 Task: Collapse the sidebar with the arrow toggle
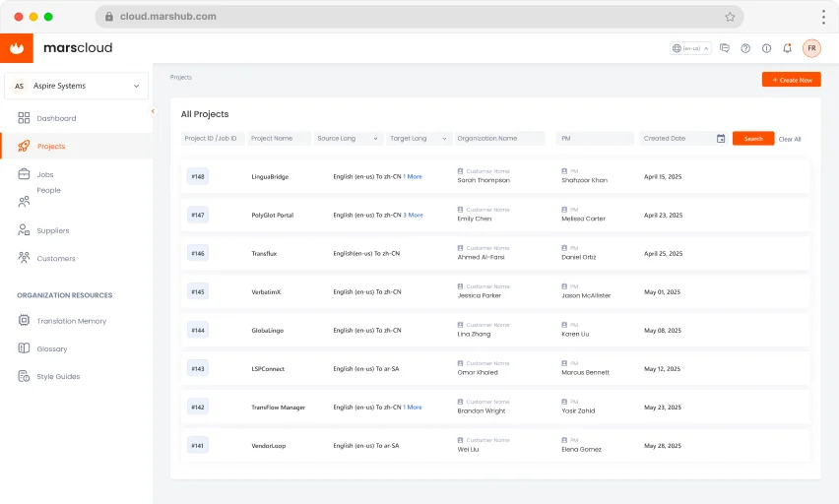click(x=153, y=111)
